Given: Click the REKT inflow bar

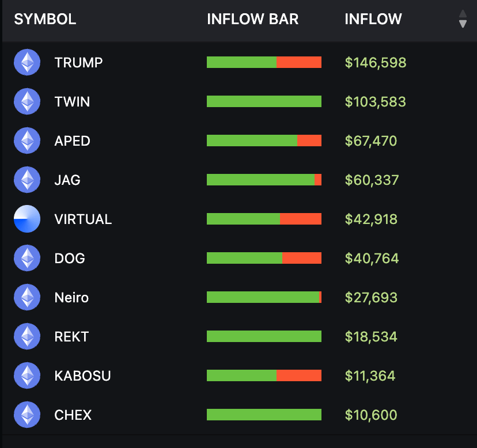Looking at the screenshot, I should 264,336.
